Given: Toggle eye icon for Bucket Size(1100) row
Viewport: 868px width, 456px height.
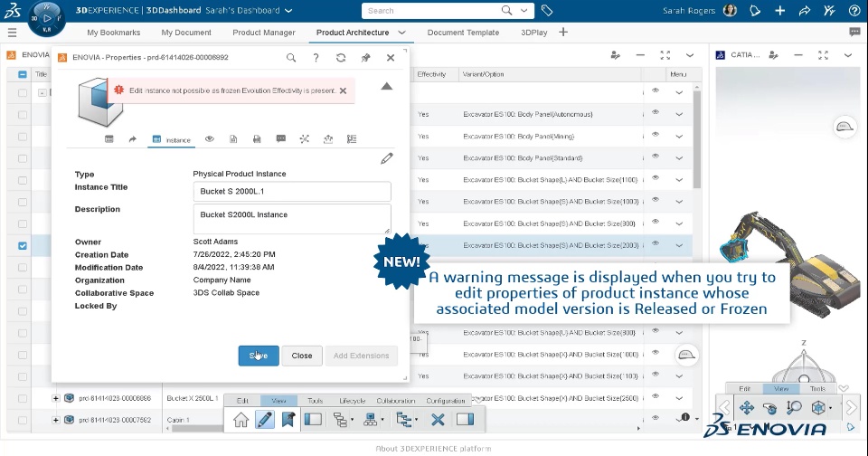Looking at the screenshot, I should [x=656, y=178].
